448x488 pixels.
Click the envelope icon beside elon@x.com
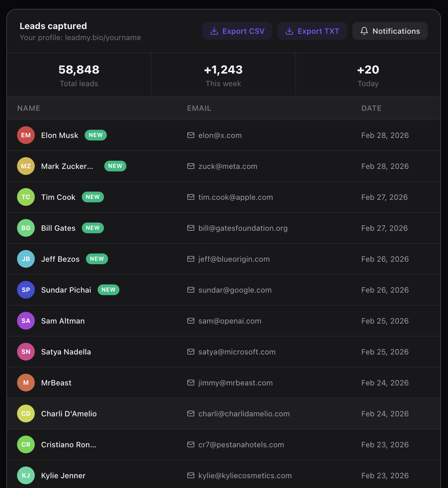click(191, 135)
